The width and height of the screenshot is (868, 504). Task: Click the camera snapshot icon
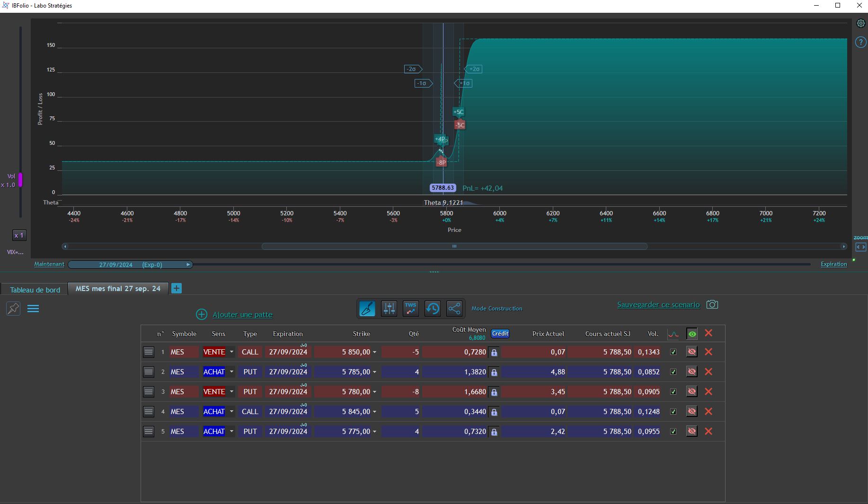[712, 305]
